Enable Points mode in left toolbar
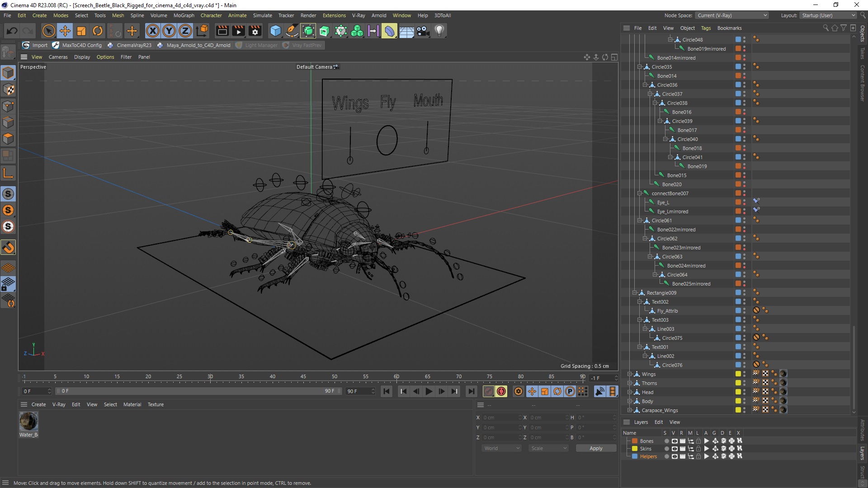The image size is (868, 488). click(8, 106)
